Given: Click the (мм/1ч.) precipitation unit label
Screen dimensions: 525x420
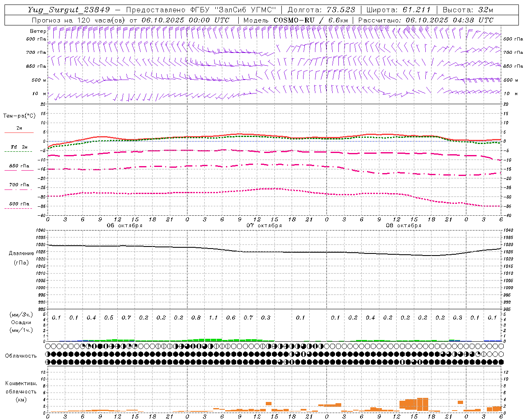Looking at the screenshot, I should (x=21, y=330).
